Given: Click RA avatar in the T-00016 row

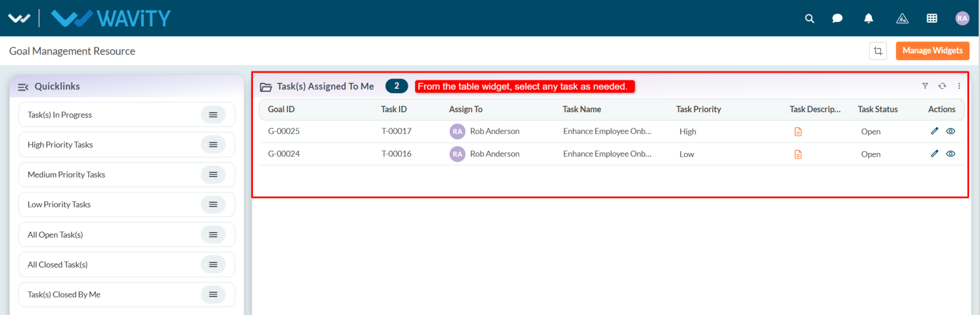Looking at the screenshot, I should coord(457,154).
